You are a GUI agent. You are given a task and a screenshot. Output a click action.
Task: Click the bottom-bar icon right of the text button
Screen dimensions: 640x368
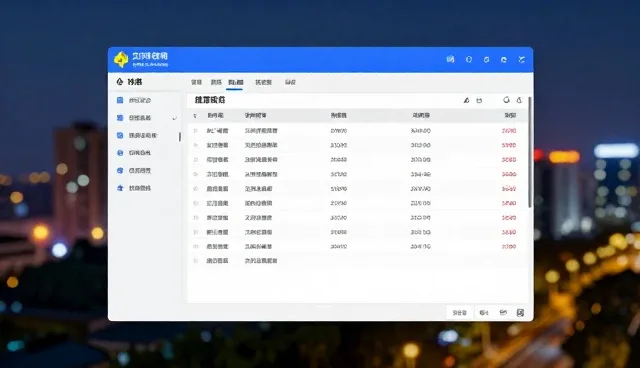(x=484, y=313)
